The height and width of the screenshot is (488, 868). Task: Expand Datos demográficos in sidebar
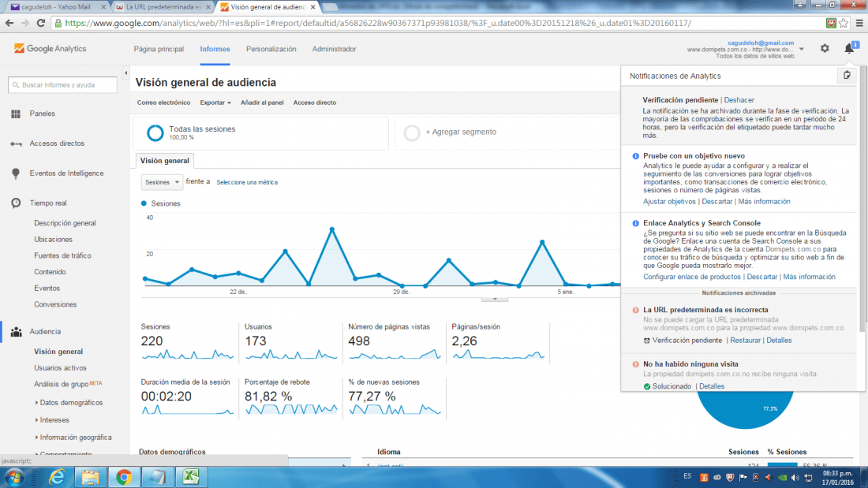click(x=36, y=403)
